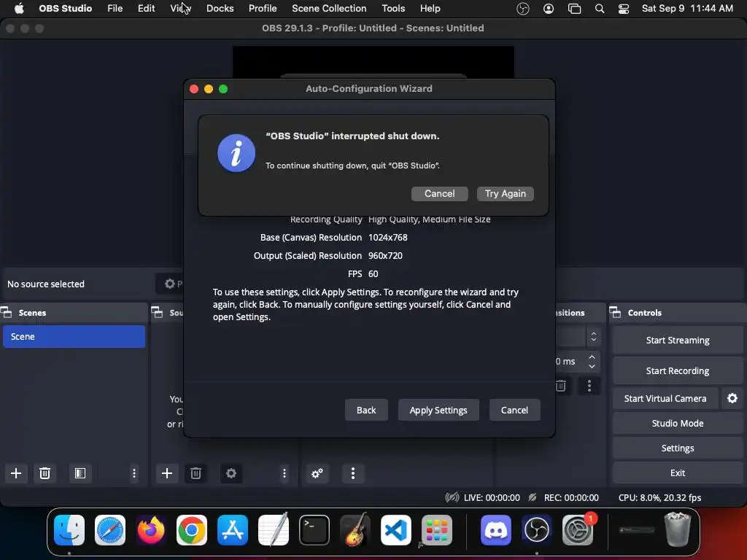The image size is (747, 560).
Task: Add a new scene with plus icon
Action: pyautogui.click(x=16, y=473)
